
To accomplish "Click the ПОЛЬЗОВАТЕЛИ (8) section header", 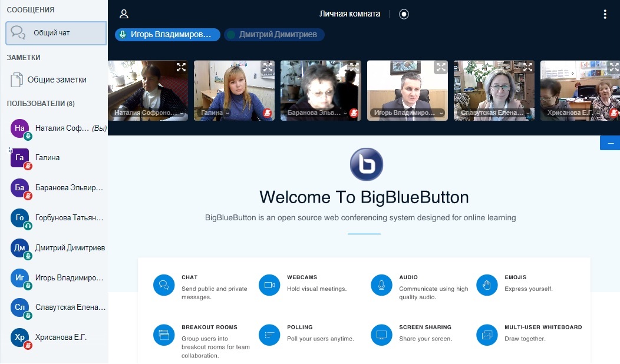I will [41, 104].
